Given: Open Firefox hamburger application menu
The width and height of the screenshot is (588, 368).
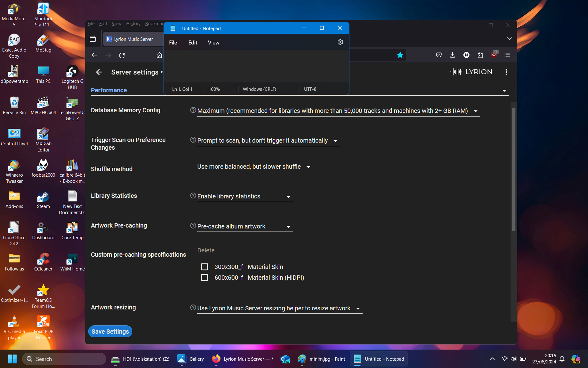Looking at the screenshot, I should 508,55.
